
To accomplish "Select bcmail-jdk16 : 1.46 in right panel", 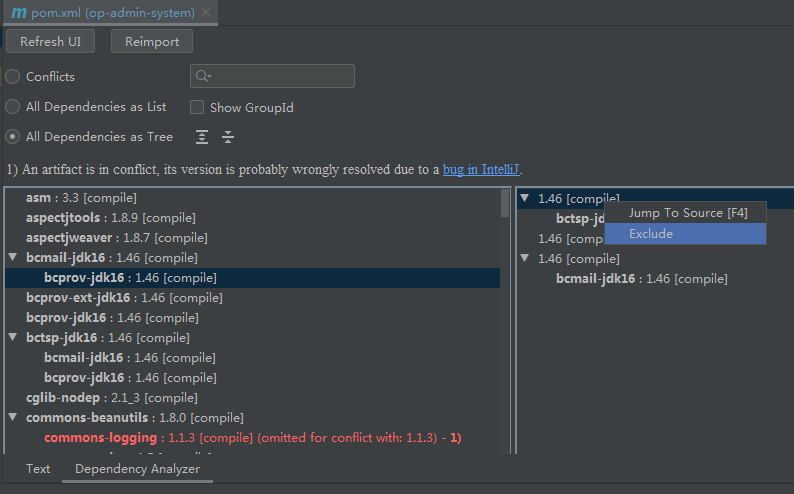I will (642, 279).
